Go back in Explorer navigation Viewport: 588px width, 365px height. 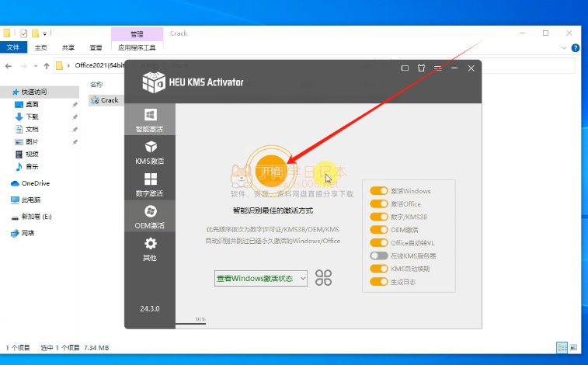point(9,66)
